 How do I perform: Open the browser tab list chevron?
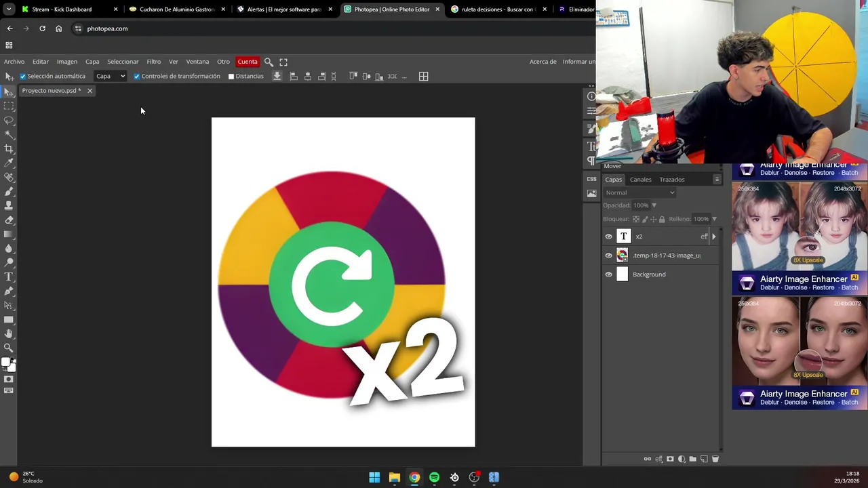click(x=9, y=9)
